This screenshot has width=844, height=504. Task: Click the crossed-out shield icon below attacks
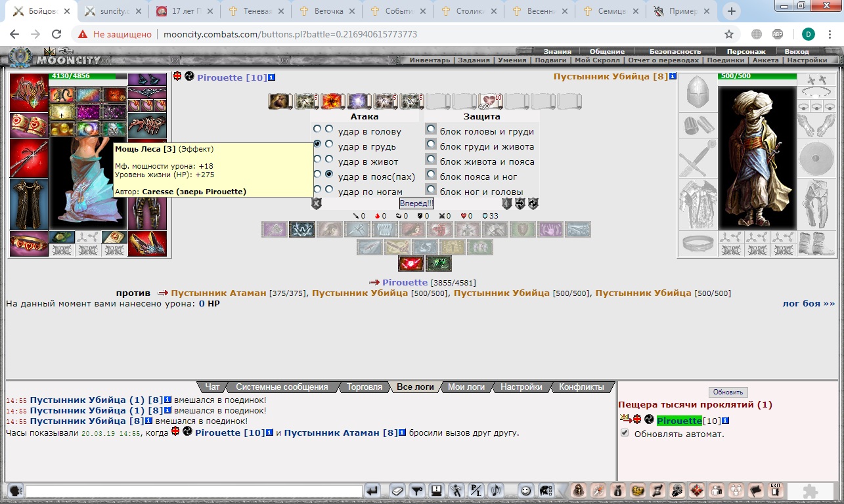pos(317,203)
